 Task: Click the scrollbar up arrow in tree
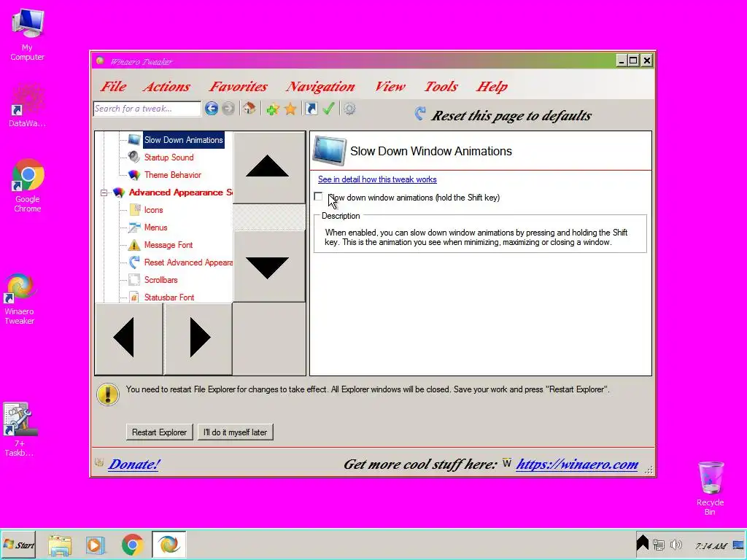tap(269, 168)
